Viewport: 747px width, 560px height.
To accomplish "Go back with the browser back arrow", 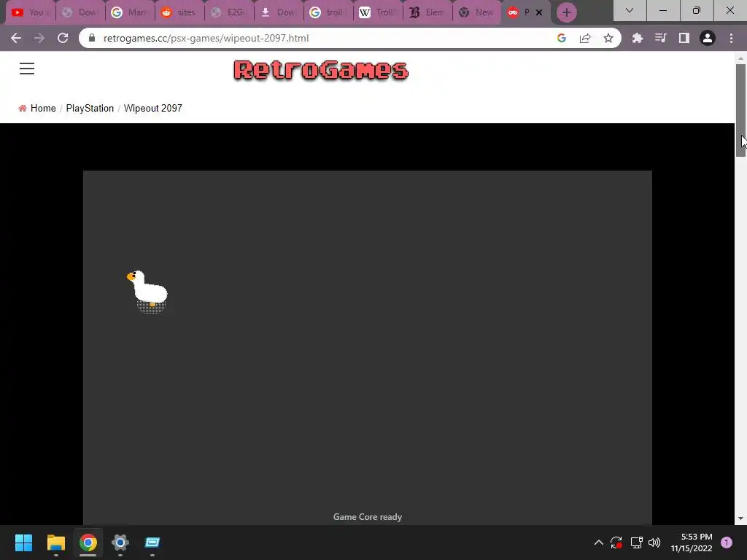I will [16, 38].
